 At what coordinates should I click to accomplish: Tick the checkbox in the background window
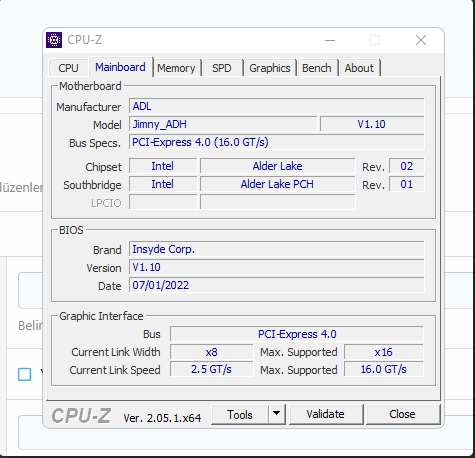25,374
